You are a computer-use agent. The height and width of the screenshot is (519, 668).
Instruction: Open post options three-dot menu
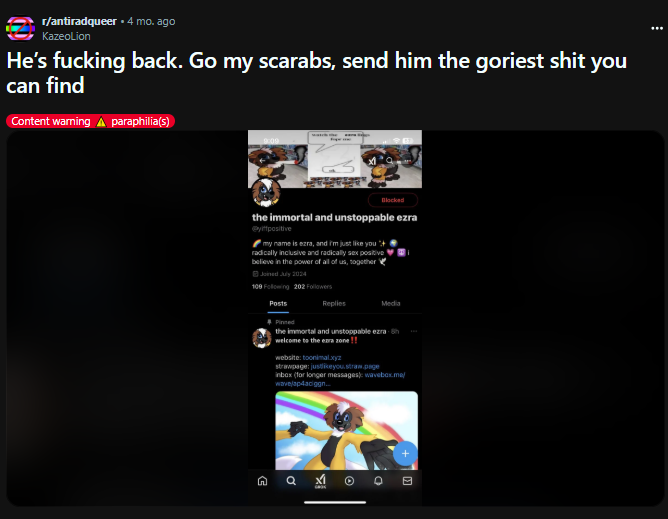pyautogui.click(x=656, y=29)
